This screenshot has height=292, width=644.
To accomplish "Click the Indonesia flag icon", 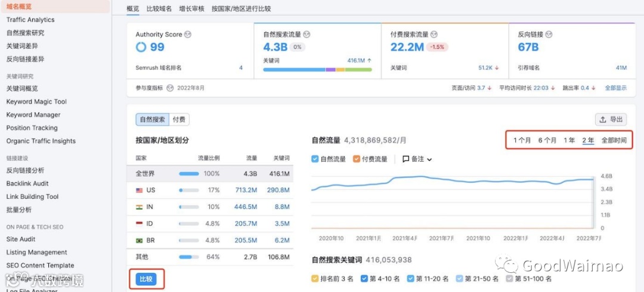I will (140, 224).
